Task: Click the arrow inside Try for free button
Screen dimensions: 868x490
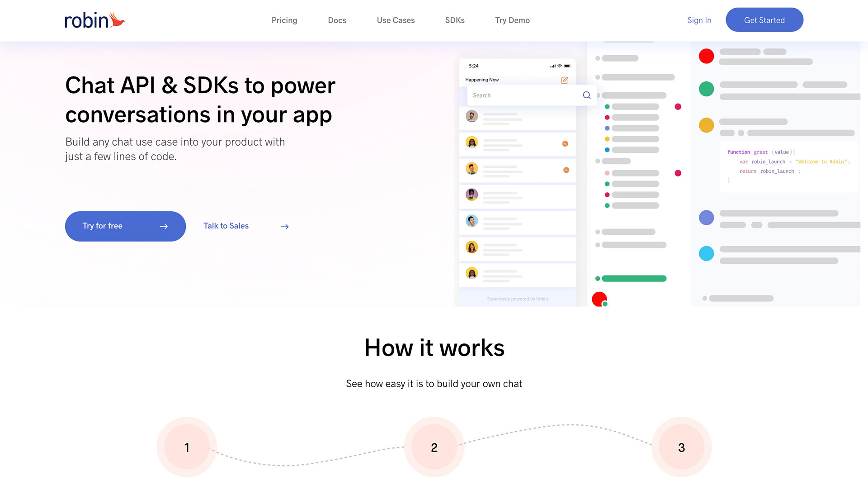Action: 164,226
